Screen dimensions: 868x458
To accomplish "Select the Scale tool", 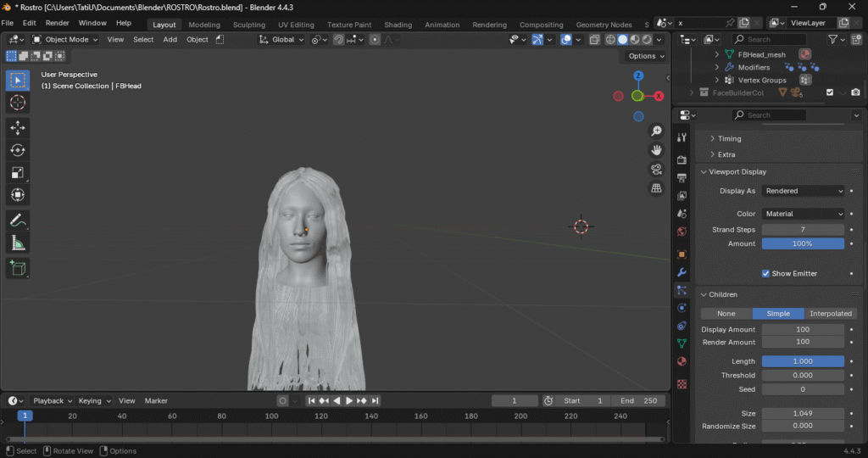I will coord(17,173).
